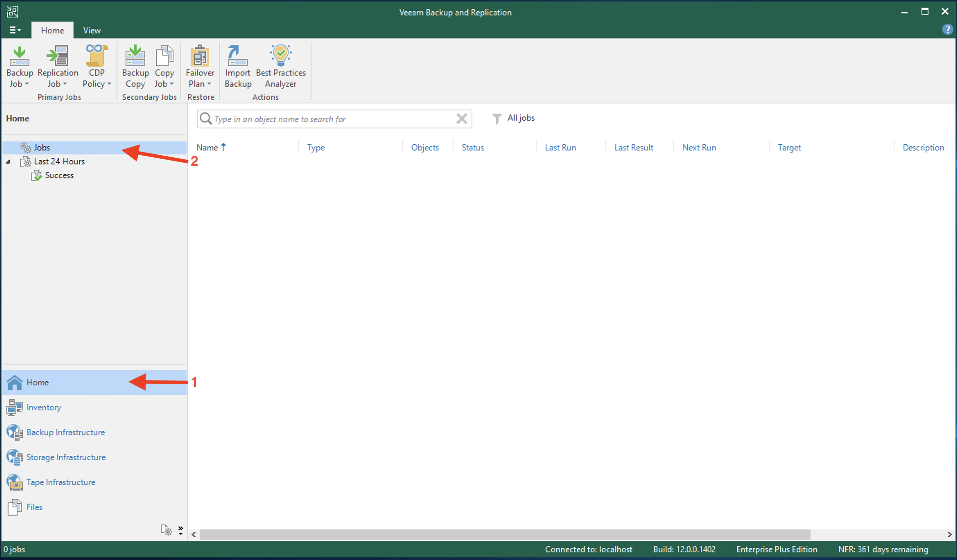Click 'NFR: 361 days remaining' status text
This screenshot has width=957, height=560.
pyautogui.click(x=883, y=549)
